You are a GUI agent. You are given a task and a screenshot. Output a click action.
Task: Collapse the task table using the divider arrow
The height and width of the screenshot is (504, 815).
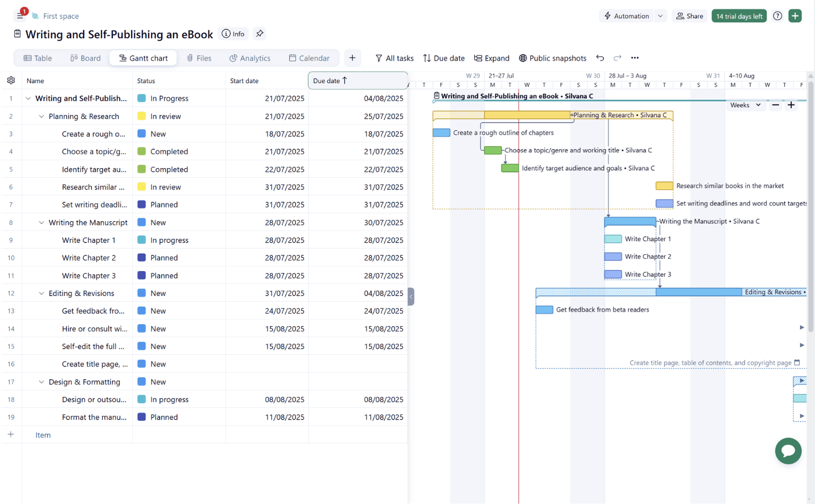[x=411, y=297]
